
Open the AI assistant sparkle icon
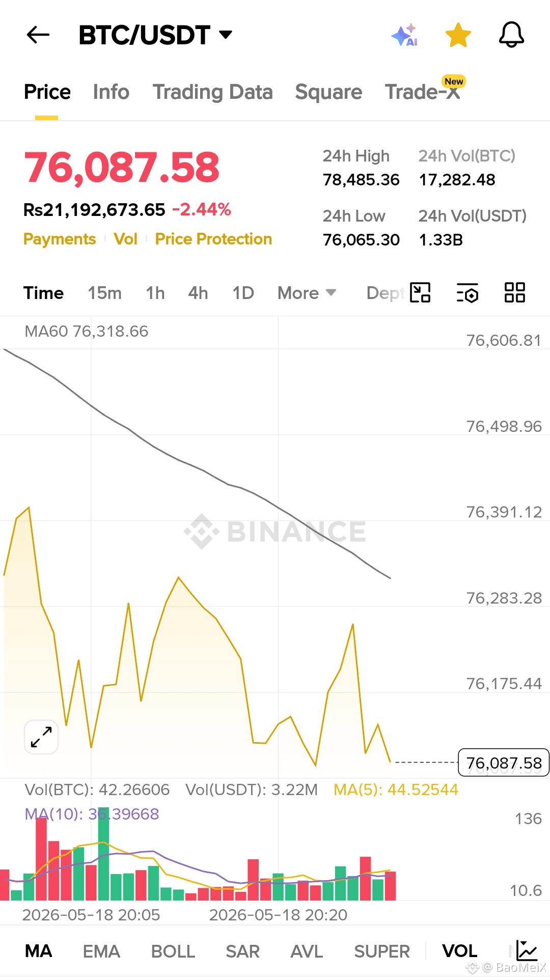tap(405, 35)
